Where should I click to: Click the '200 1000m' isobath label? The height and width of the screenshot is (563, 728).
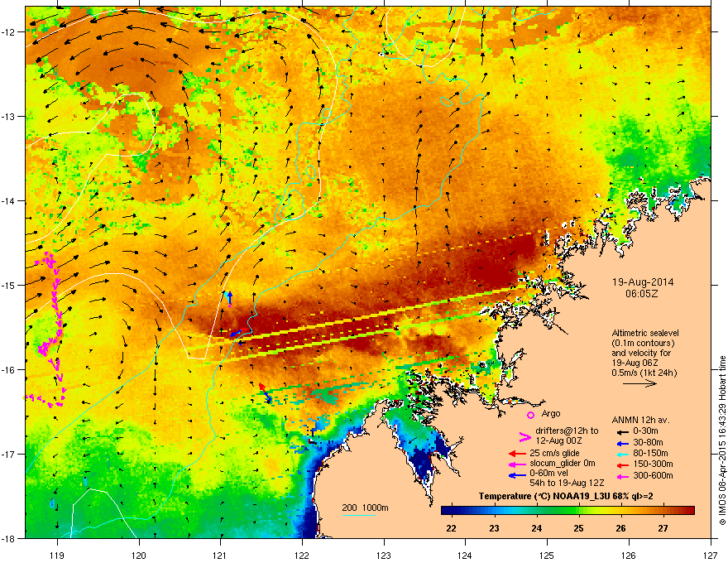(x=365, y=508)
